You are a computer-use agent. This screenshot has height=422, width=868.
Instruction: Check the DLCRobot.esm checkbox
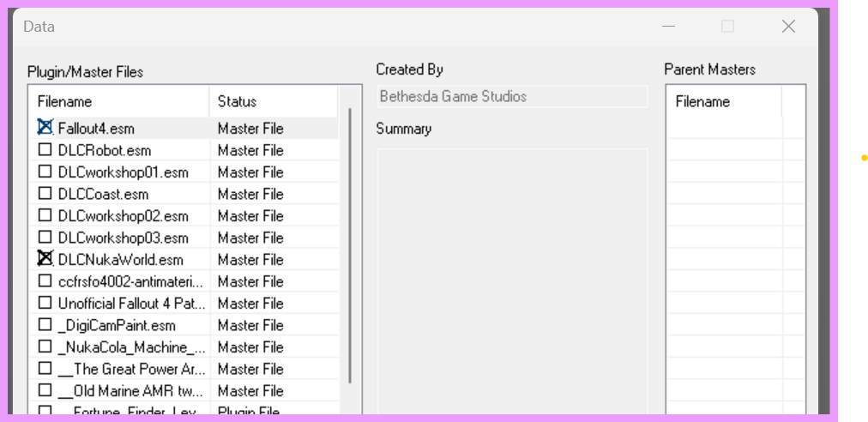pos(45,149)
